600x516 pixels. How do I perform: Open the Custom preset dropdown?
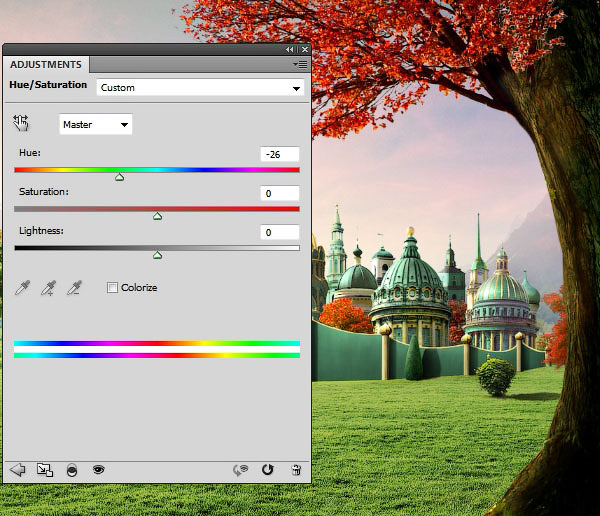pos(199,88)
